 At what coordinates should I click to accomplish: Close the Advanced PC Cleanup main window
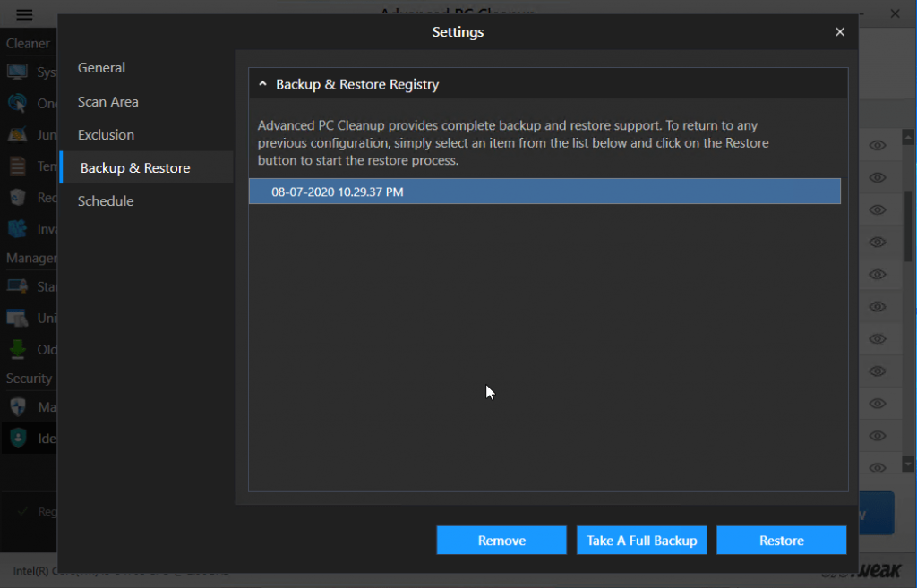(895, 13)
